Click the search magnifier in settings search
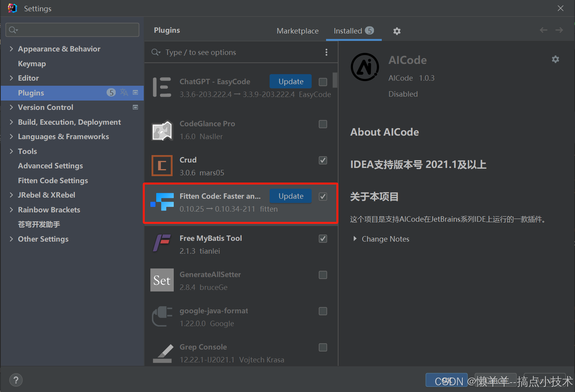This screenshot has height=392, width=575. coord(13,30)
